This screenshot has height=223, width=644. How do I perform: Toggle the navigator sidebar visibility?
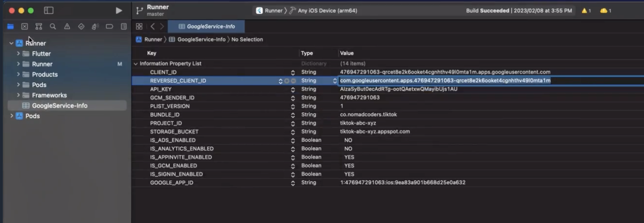(x=48, y=11)
